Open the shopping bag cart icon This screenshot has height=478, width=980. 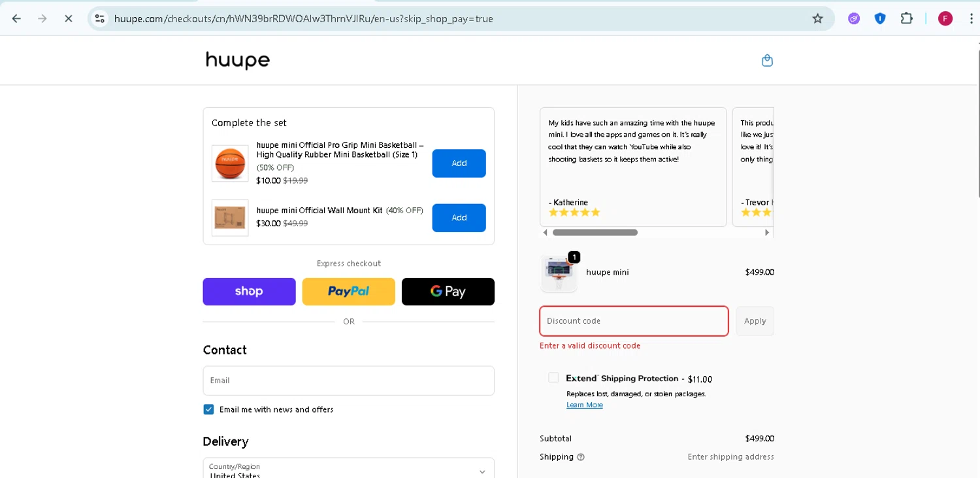click(x=768, y=60)
